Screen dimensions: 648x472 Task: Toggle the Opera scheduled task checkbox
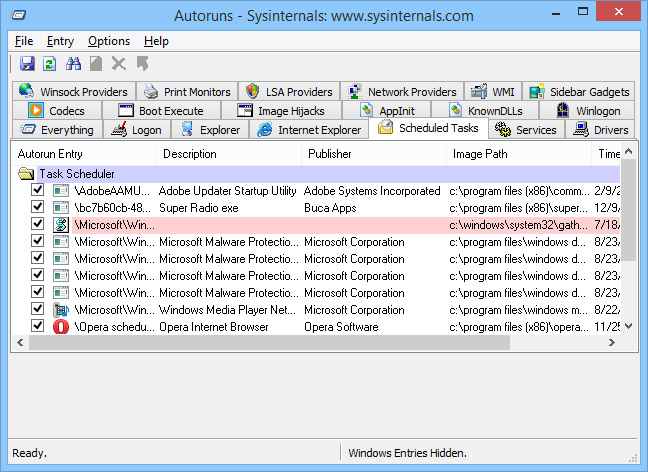[x=38, y=327]
